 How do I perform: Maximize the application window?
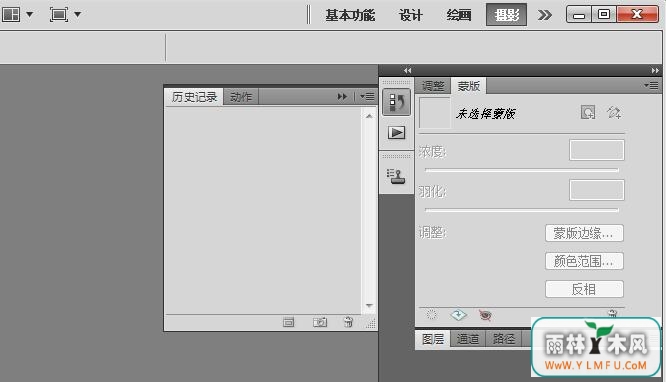coord(604,15)
